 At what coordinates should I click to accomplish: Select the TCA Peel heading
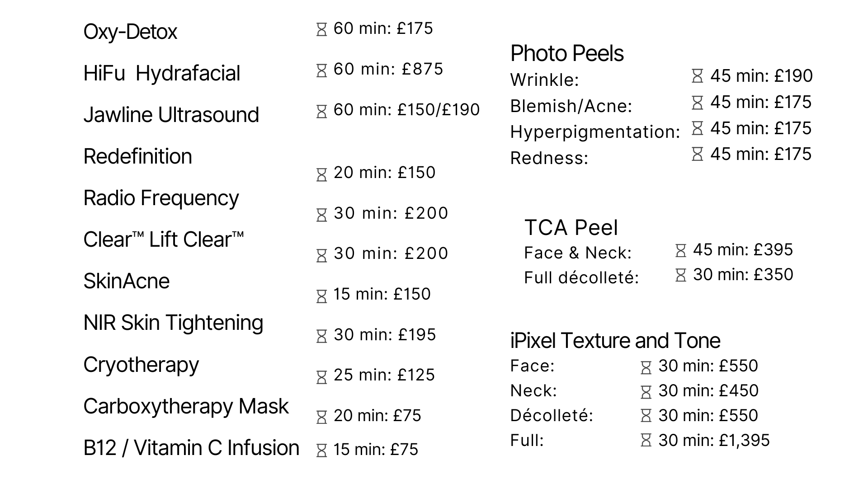click(571, 228)
